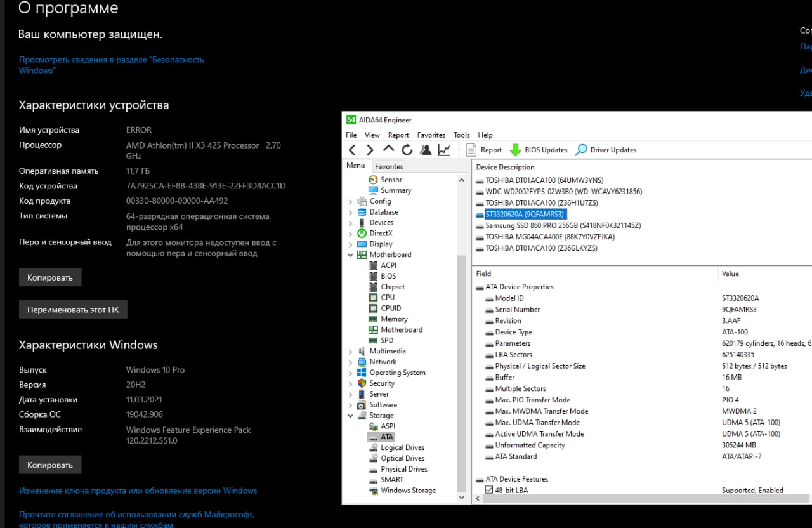812x528 pixels.
Task: Click the Refresh icon in AIDA64 toolbar
Action: pos(407,150)
